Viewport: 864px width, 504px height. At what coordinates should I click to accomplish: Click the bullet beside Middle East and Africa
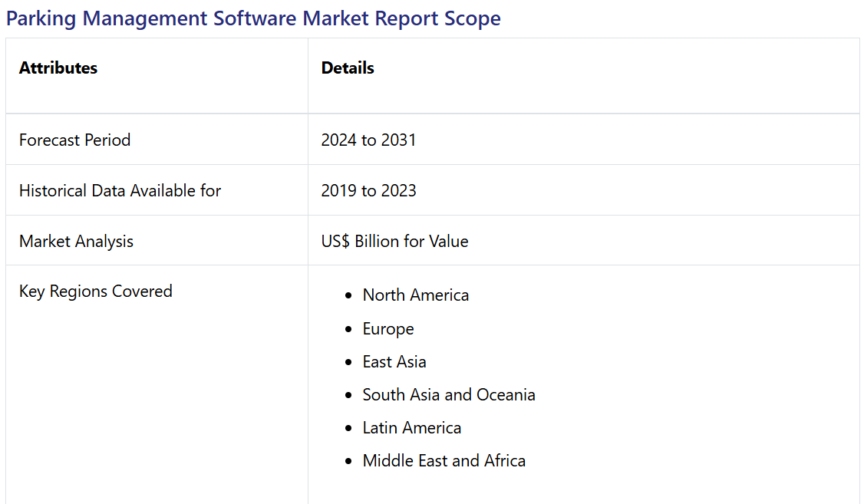349,461
